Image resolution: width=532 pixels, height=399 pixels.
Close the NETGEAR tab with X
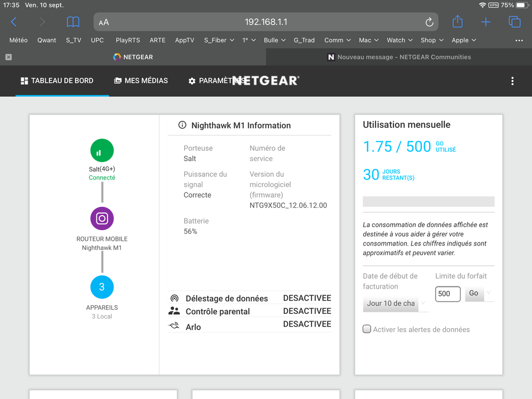pos(9,57)
